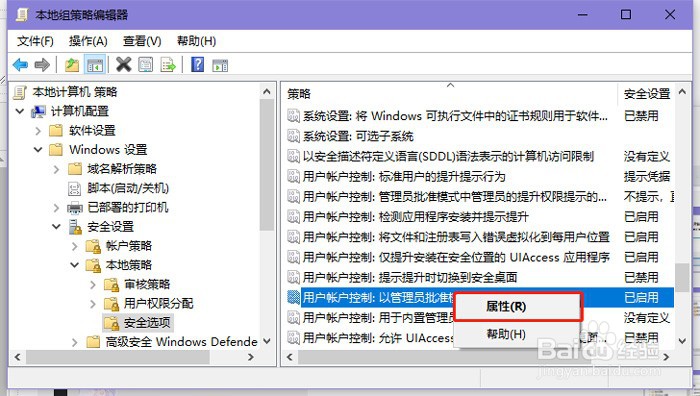Image resolution: width=700 pixels, height=396 pixels.
Task: Expand the 软件设置 node
Action: coord(38,130)
